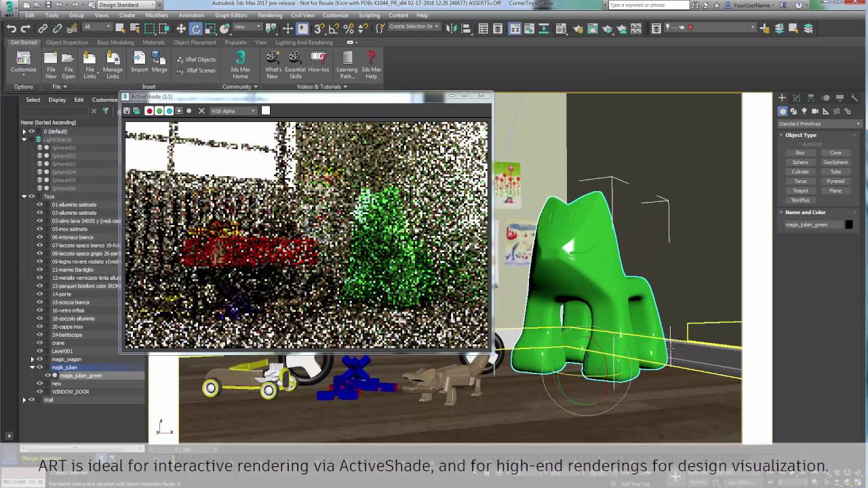Open the Graph Editors menu
This screenshot has width=868, height=488.
point(231,15)
